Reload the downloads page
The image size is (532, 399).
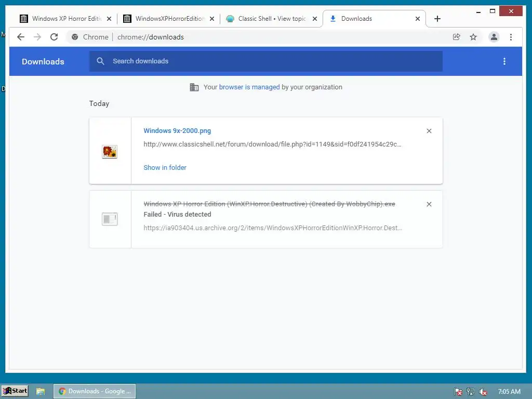(54, 37)
